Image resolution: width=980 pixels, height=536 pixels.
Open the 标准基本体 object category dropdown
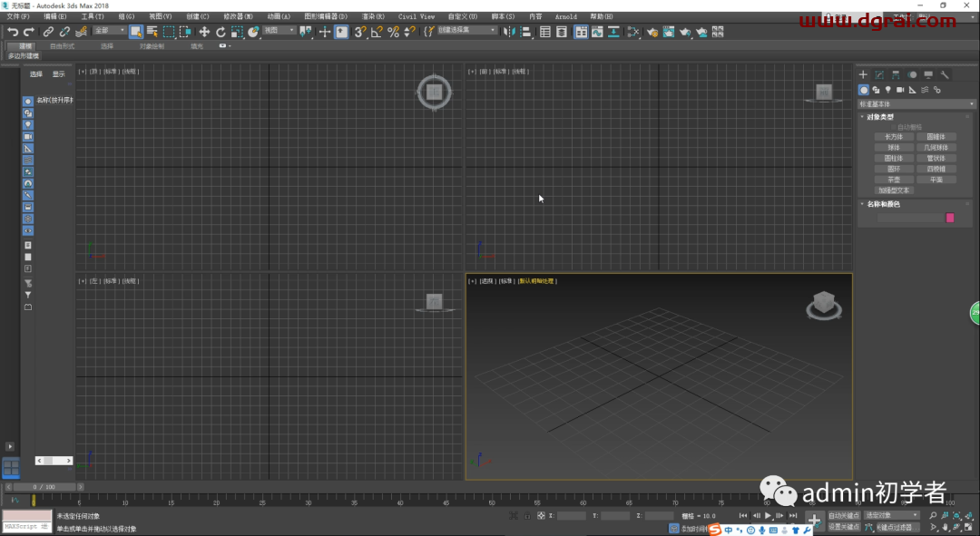pyautogui.click(x=916, y=103)
